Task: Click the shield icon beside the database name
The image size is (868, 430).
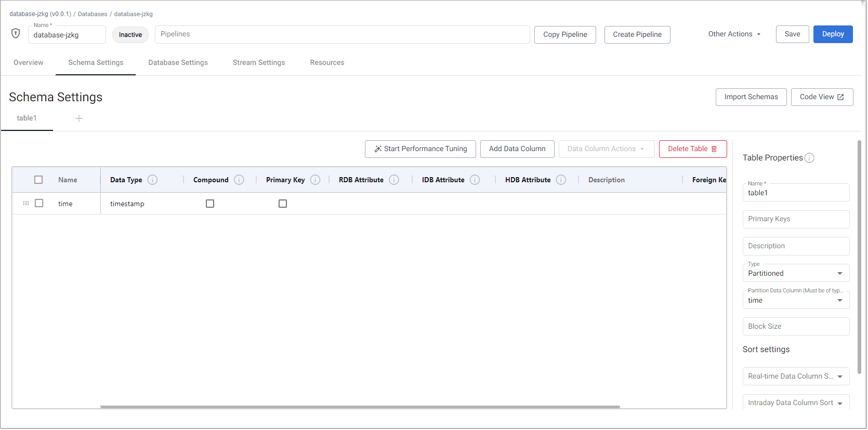Action: click(x=16, y=33)
